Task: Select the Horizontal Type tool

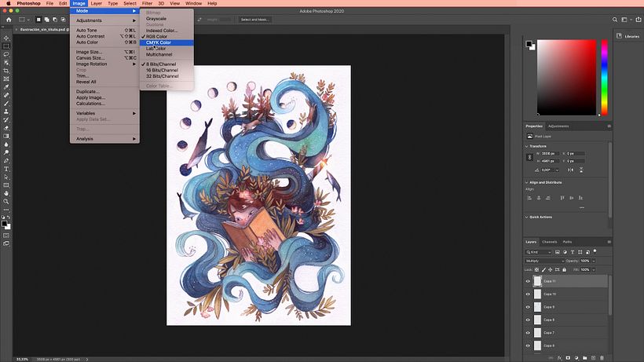Action: click(x=6, y=169)
